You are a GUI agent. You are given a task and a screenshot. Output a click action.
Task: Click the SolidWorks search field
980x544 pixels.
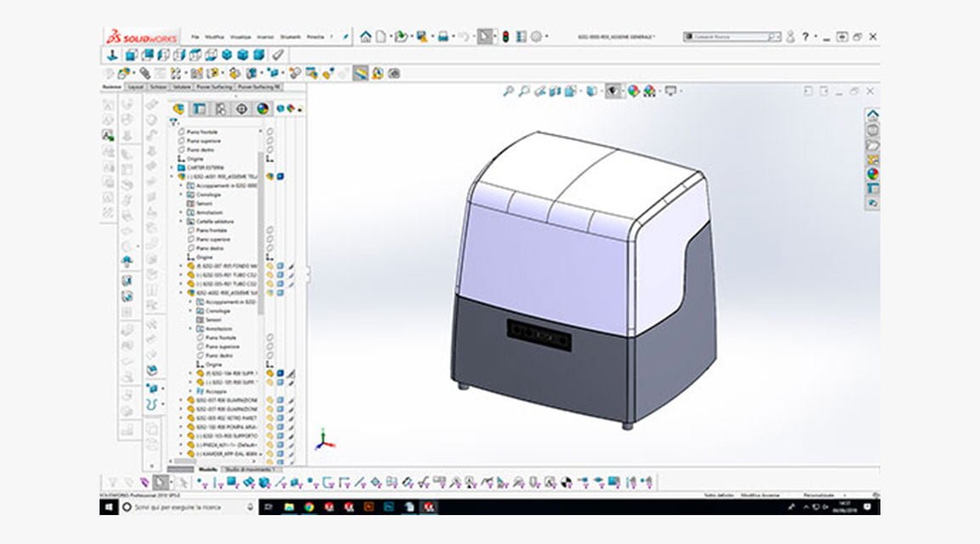click(732, 37)
